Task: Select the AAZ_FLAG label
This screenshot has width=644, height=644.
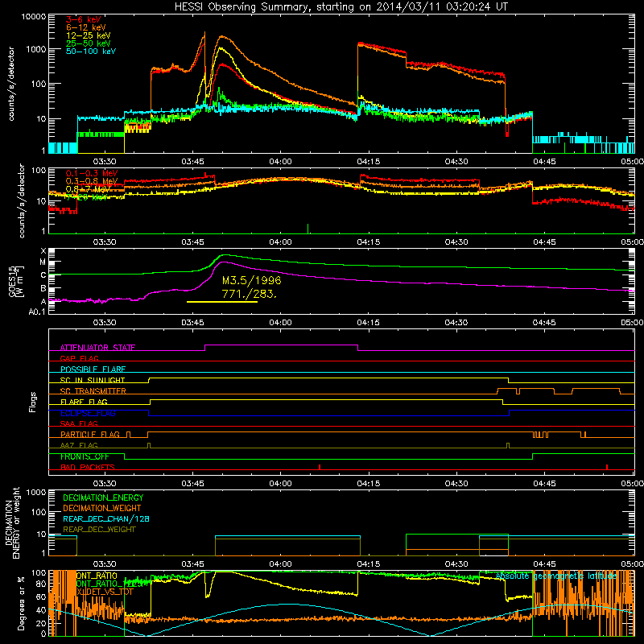Action: tap(79, 445)
